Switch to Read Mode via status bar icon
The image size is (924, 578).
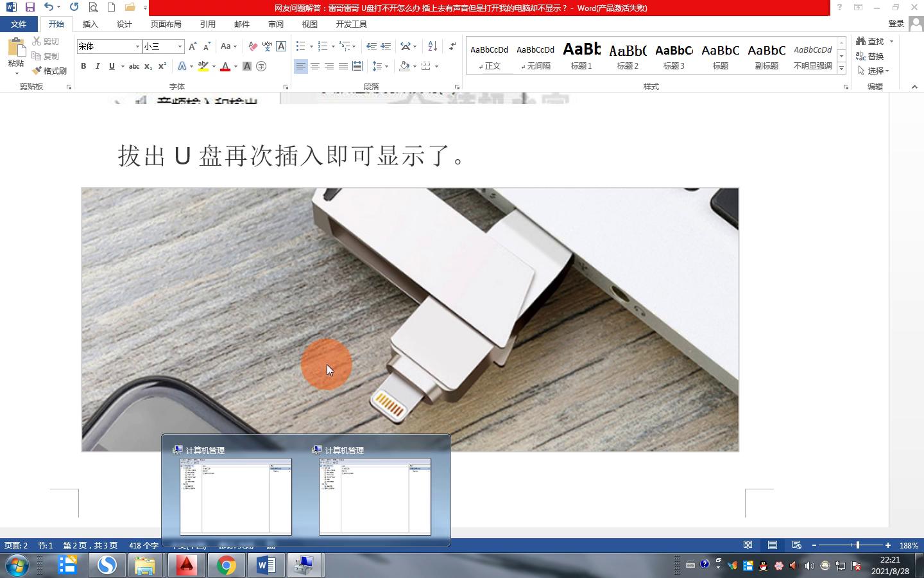click(748, 545)
